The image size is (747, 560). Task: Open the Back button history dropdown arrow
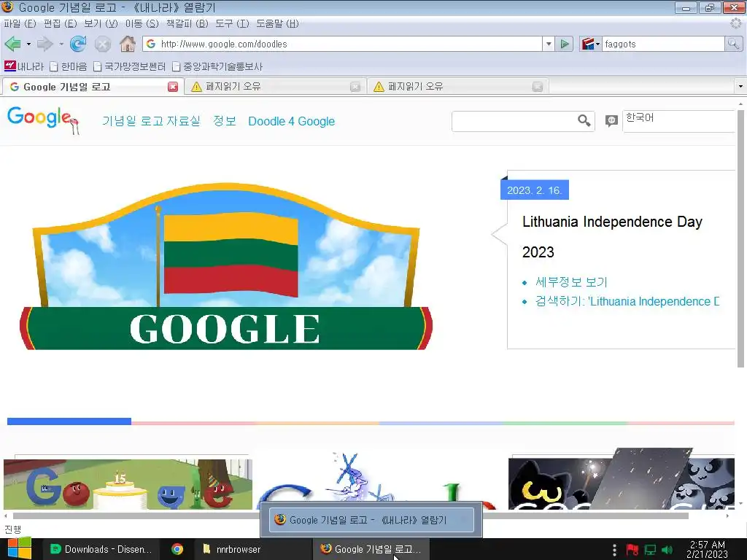click(x=28, y=44)
